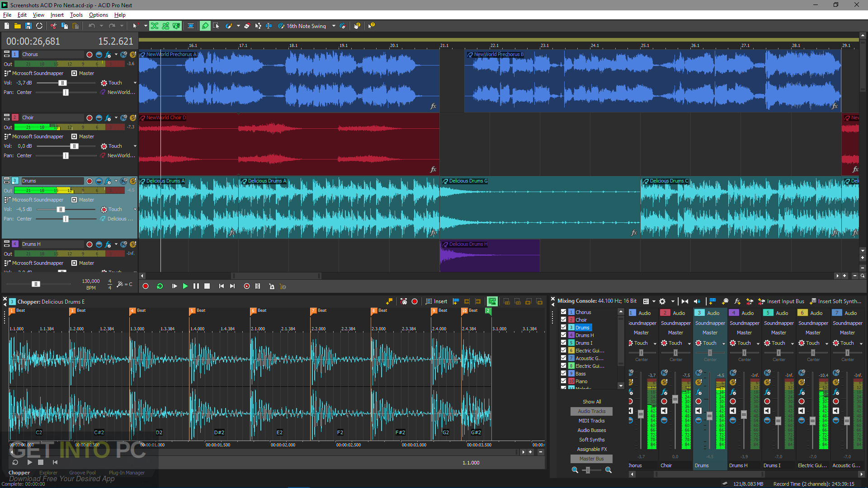
Task: Toggle the Bass track checkbox in mixer list
Action: point(564,373)
